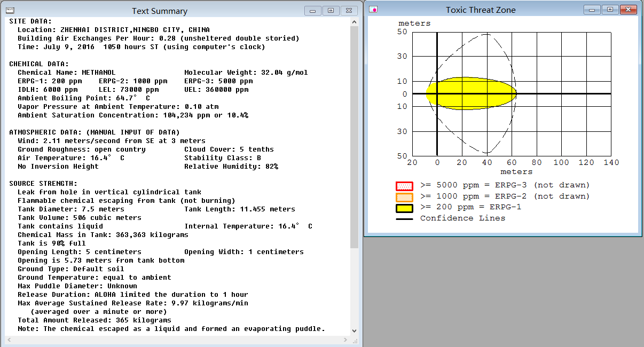The width and height of the screenshot is (644, 347).
Task: Click the Text Summary window system icon
Action: pyautogui.click(x=10, y=10)
